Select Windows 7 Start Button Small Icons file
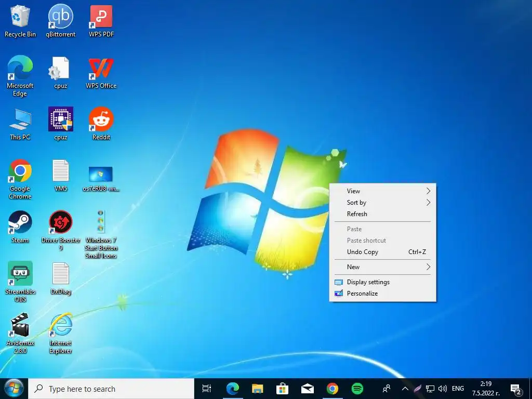Image resolution: width=532 pixels, height=399 pixels. (101, 234)
